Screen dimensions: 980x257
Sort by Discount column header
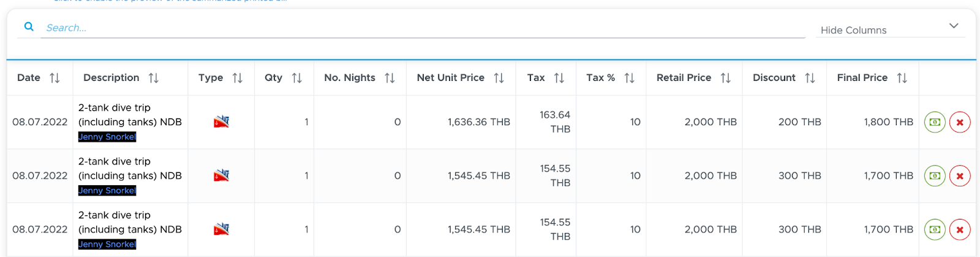(x=810, y=78)
